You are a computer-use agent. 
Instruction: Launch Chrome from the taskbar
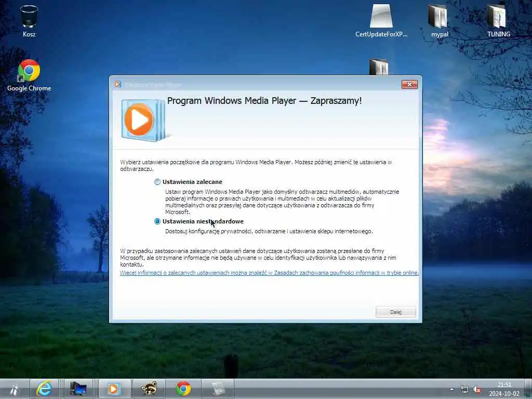point(183,389)
